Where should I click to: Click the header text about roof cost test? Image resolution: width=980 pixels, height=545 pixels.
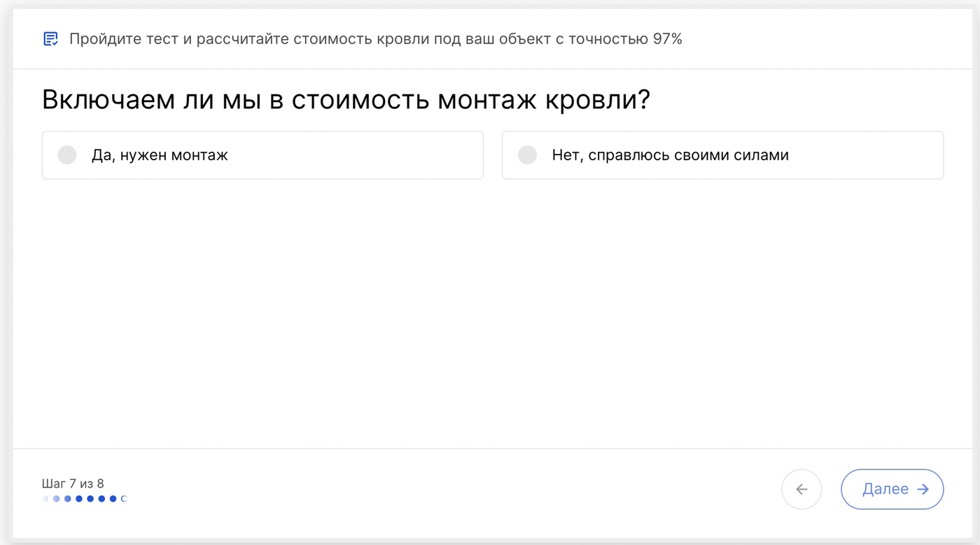click(376, 38)
